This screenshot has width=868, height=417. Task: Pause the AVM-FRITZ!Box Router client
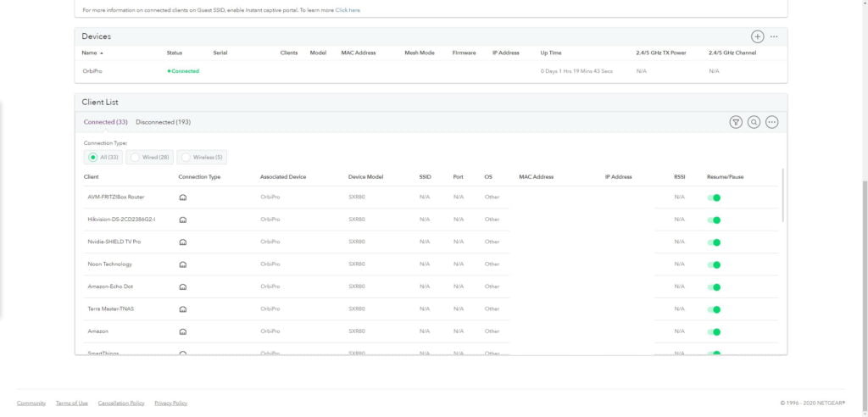(715, 197)
